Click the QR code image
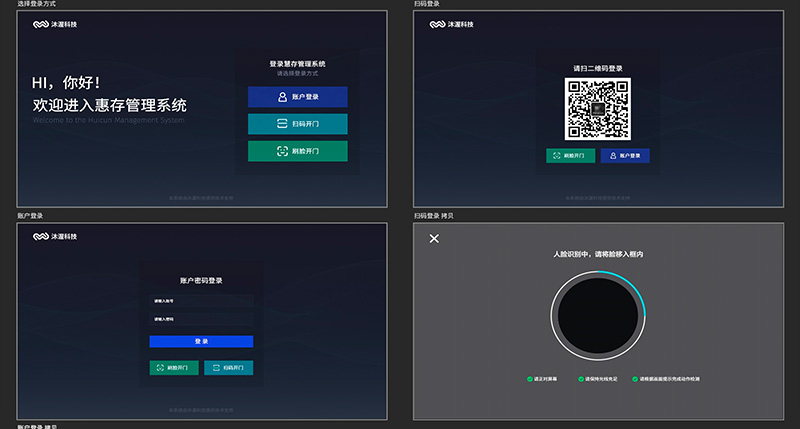This screenshot has width=800, height=429. (x=597, y=109)
